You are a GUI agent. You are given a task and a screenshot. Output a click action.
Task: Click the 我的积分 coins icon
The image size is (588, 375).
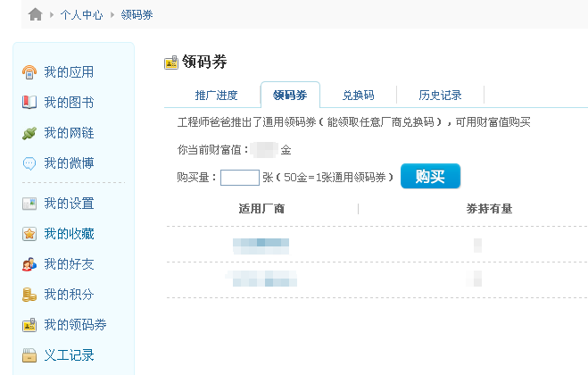coord(29,295)
